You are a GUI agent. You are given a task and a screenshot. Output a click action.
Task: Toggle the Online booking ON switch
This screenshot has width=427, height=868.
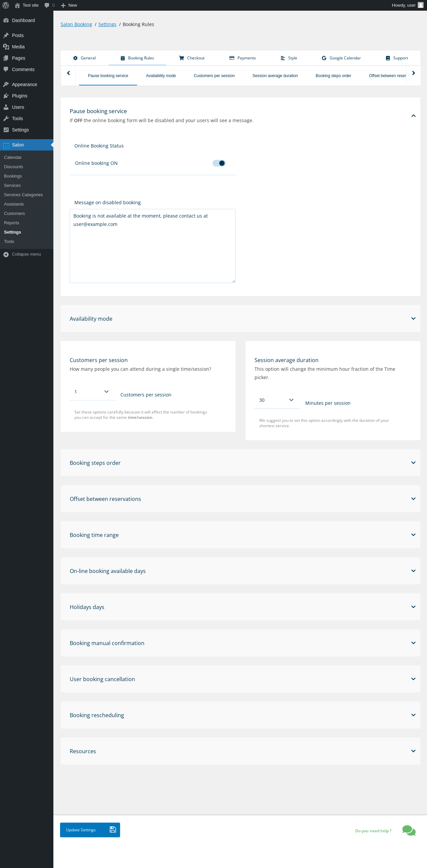tap(219, 163)
